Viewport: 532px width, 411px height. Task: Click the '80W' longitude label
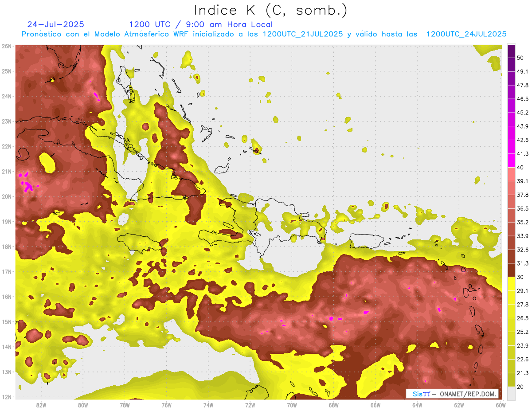83,405
